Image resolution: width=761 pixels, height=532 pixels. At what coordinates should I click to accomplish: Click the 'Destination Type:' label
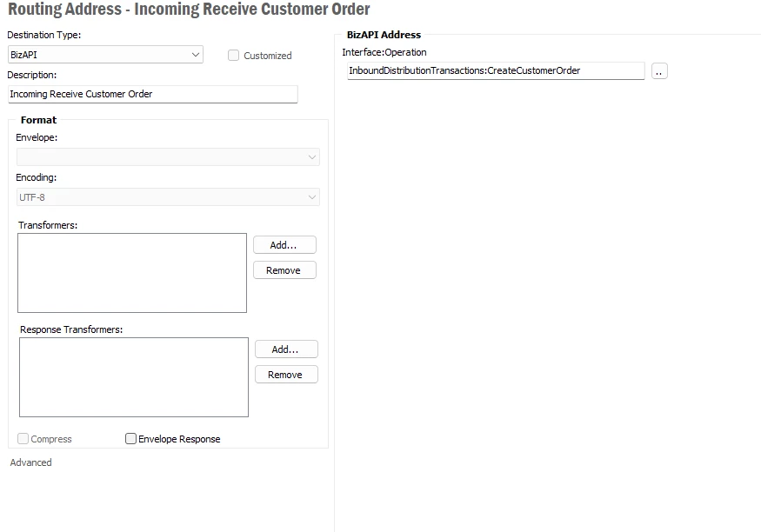(x=43, y=35)
